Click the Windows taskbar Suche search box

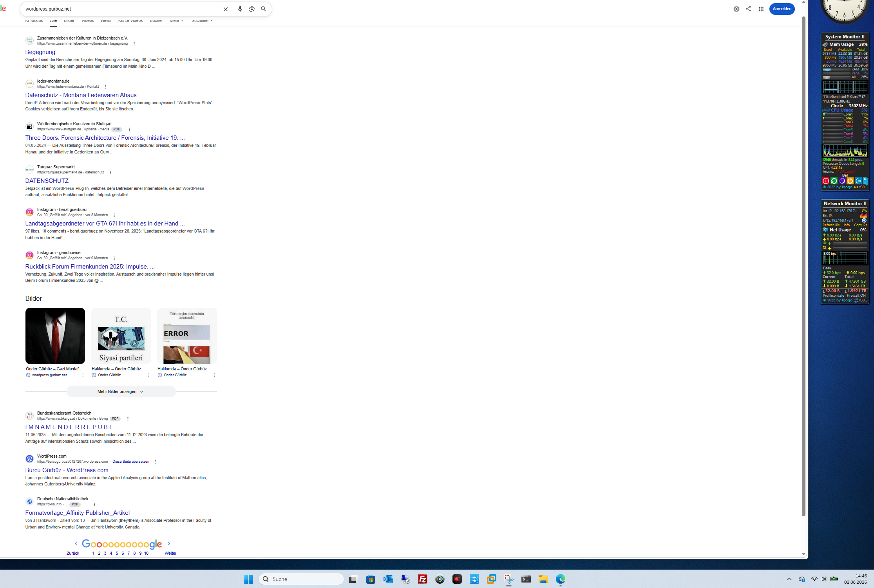point(301,579)
